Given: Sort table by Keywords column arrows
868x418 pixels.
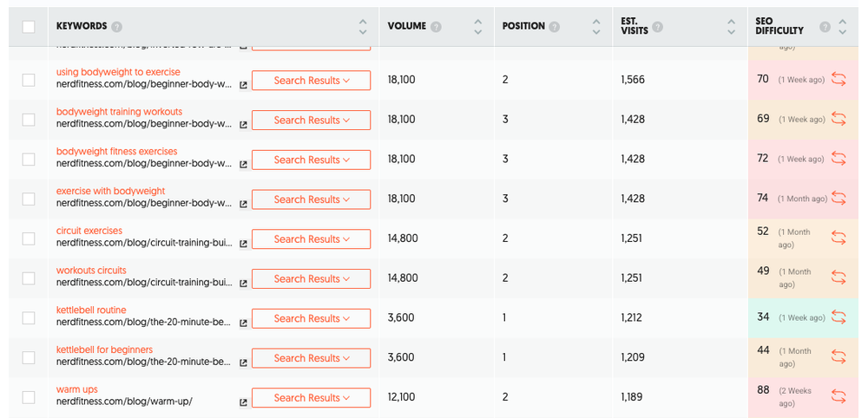Looking at the screenshot, I should pyautogui.click(x=363, y=27).
